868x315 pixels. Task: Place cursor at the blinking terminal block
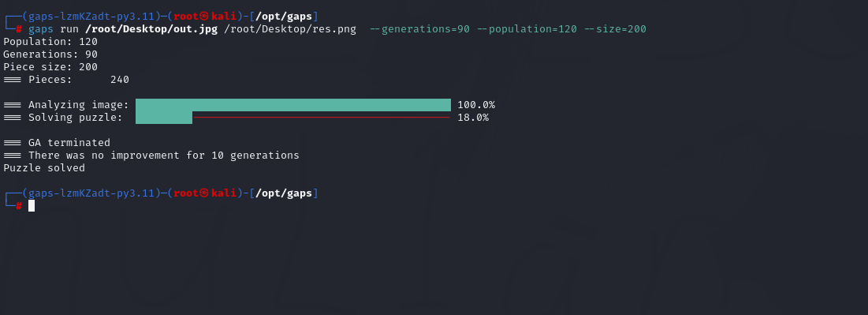pyautogui.click(x=32, y=206)
